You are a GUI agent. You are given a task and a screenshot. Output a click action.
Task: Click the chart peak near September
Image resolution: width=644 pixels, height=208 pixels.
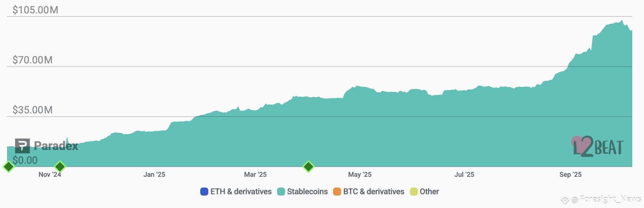(x=622, y=20)
